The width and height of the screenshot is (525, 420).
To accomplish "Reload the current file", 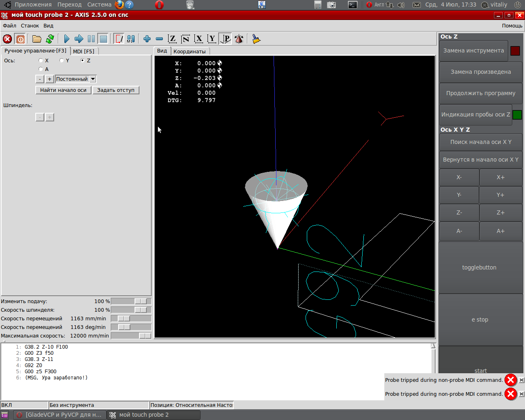I will (x=50, y=39).
